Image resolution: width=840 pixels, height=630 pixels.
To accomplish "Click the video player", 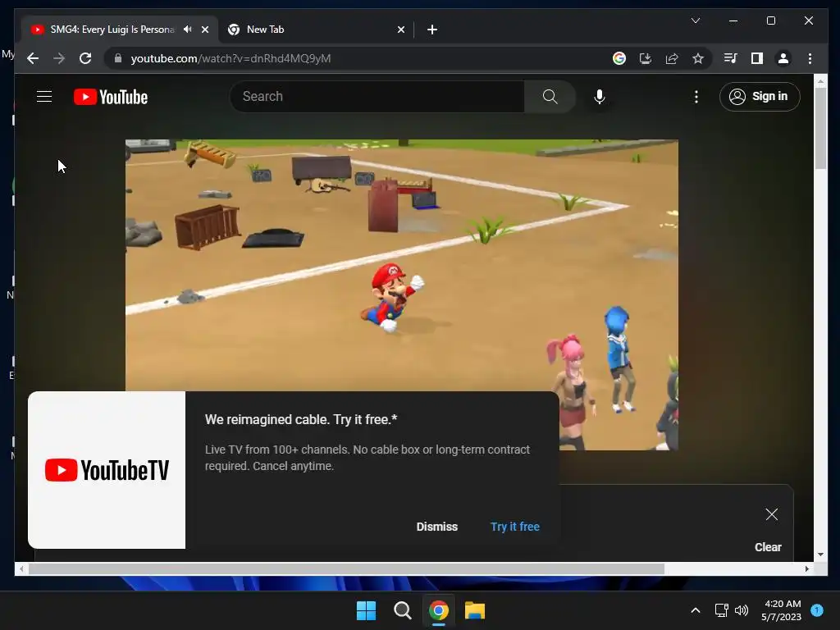I will click(402, 294).
